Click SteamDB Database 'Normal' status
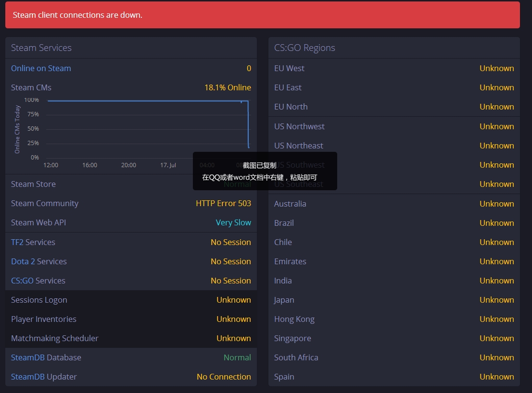Image resolution: width=532 pixels, height=393 pixels. coord(237,357)
